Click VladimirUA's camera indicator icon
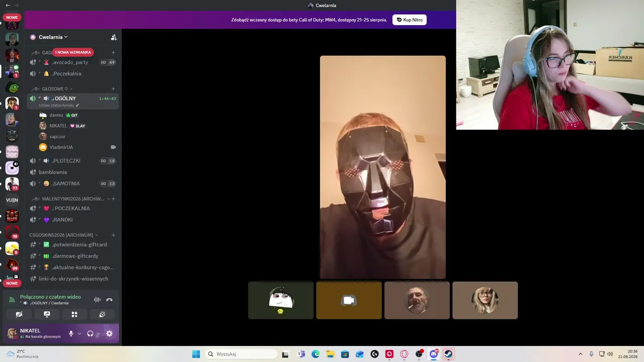This screenshot has width=644, height=362. click(x=113, y=147)
